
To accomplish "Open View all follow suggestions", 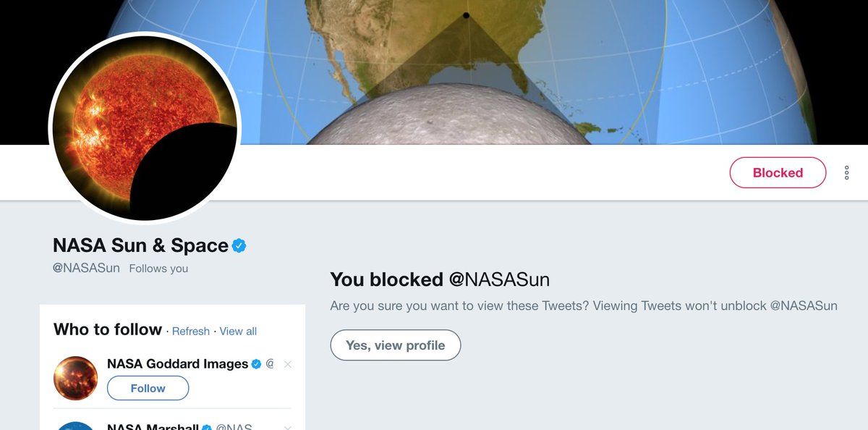I will [x=238, y=331].
